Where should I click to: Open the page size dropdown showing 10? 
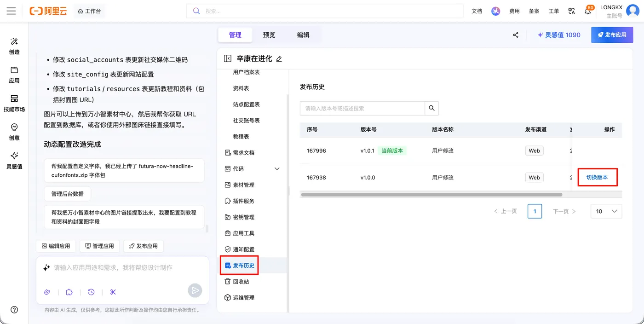pos(606,211)
